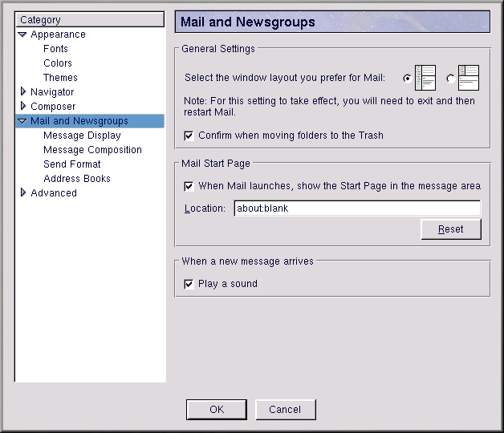Image resolution: width=504 pixels, height=433 pixels.
Task: Choose the first window layout radio button
Action: (x=408, y=79)
